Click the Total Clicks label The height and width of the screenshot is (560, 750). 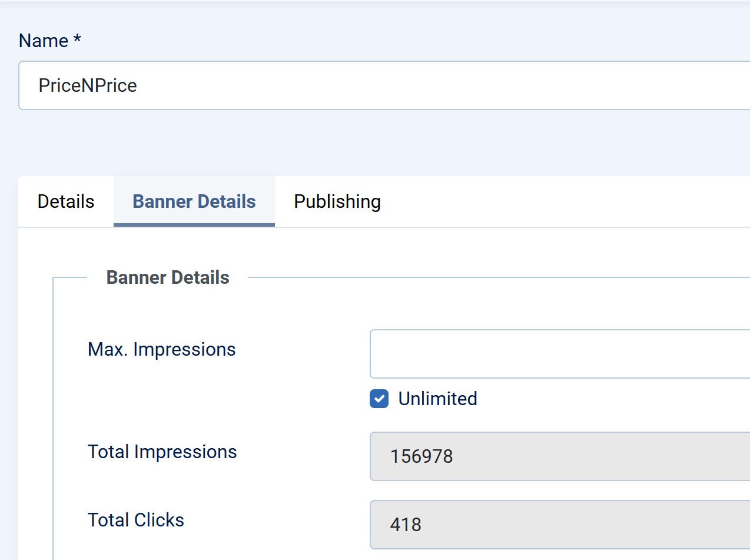click(x=136, y=520)
